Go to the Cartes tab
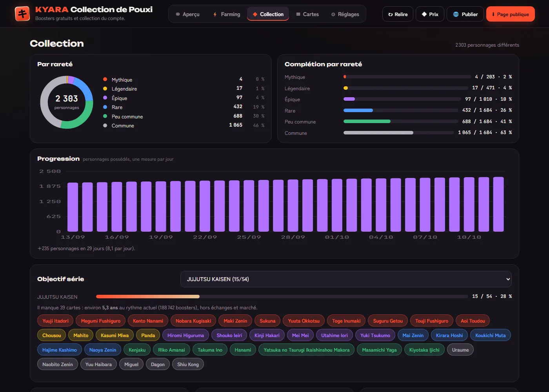 click(307, 14)
